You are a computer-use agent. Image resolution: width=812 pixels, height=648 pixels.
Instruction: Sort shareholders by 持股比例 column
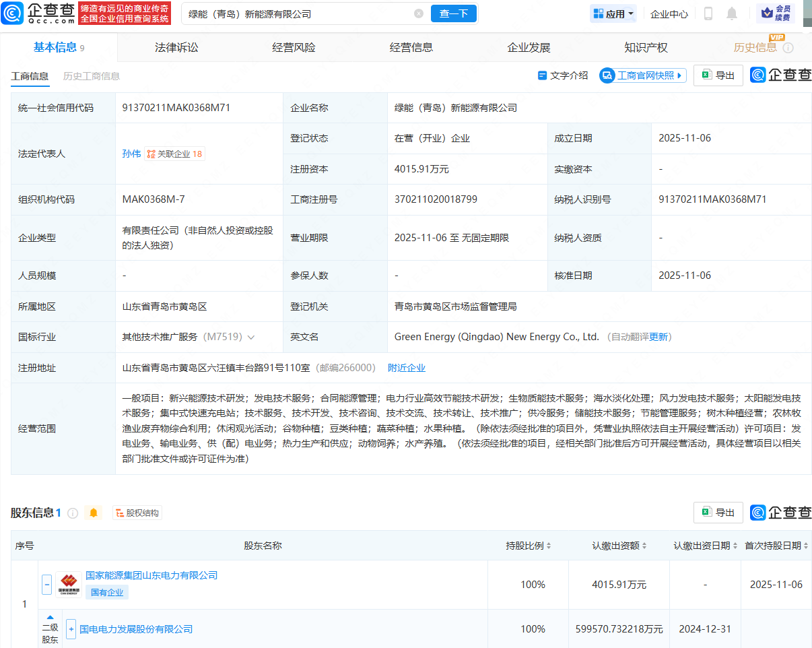coord(529,546)
